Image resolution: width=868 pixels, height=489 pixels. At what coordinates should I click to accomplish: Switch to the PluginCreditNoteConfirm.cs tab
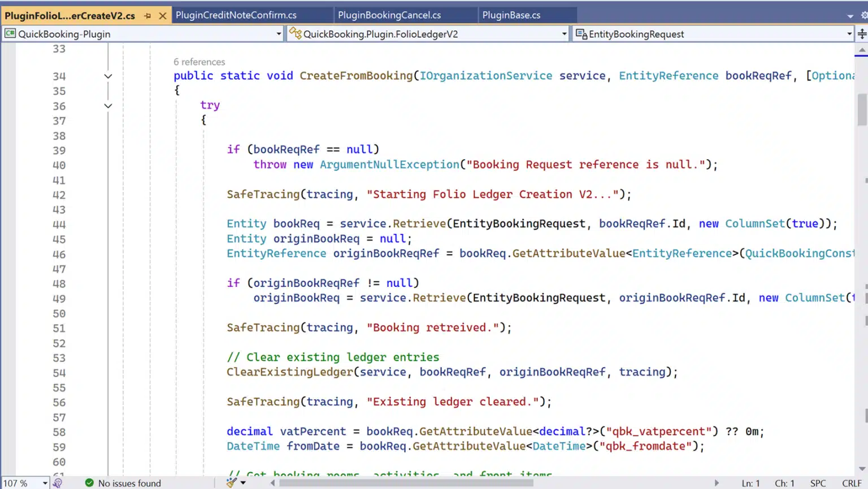click(x=236, y=15)
